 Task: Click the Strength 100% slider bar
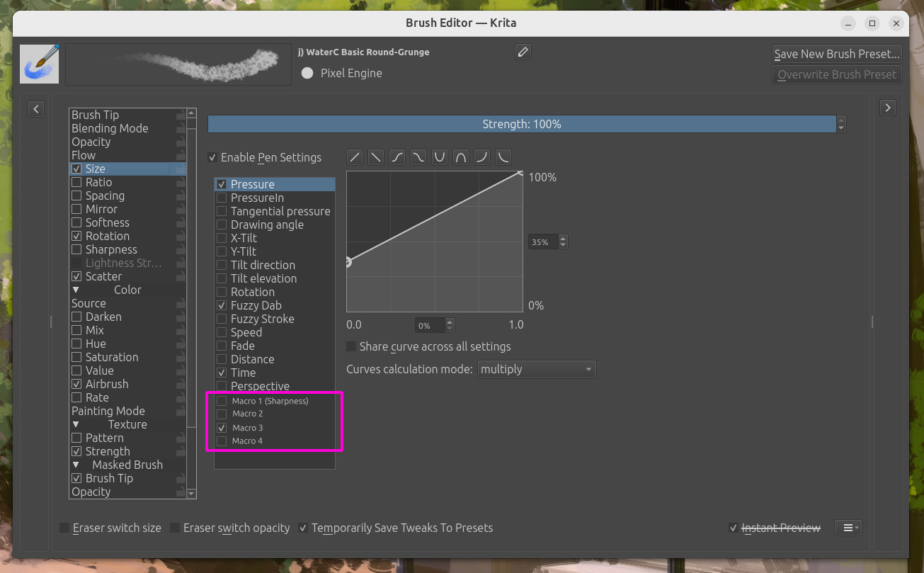pos(522,124)
